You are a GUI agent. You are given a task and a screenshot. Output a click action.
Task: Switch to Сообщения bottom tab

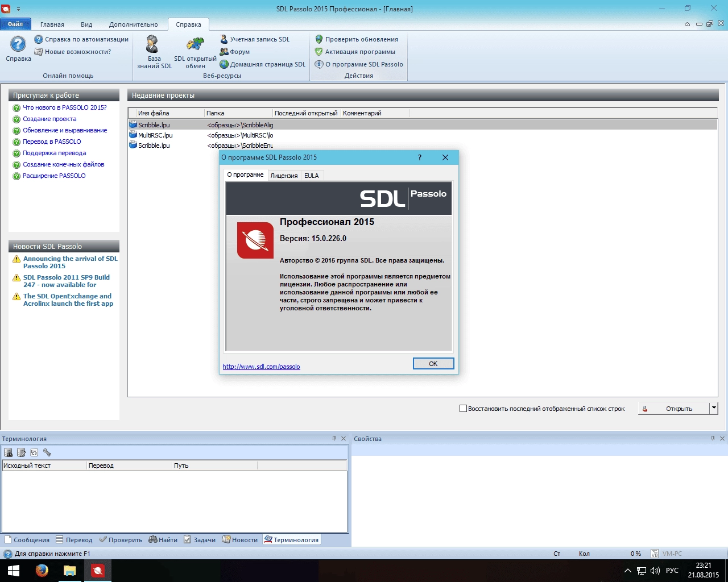27,540
